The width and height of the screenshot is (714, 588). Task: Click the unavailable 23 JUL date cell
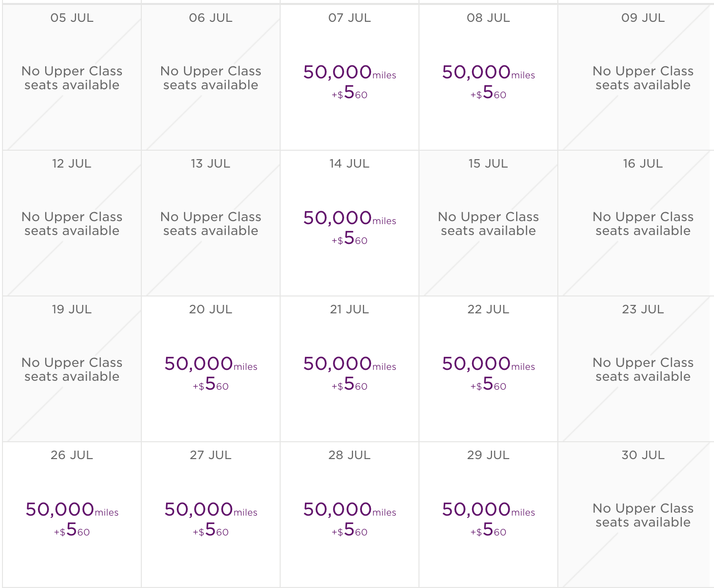pyautogui.click(x=643, y=369)
